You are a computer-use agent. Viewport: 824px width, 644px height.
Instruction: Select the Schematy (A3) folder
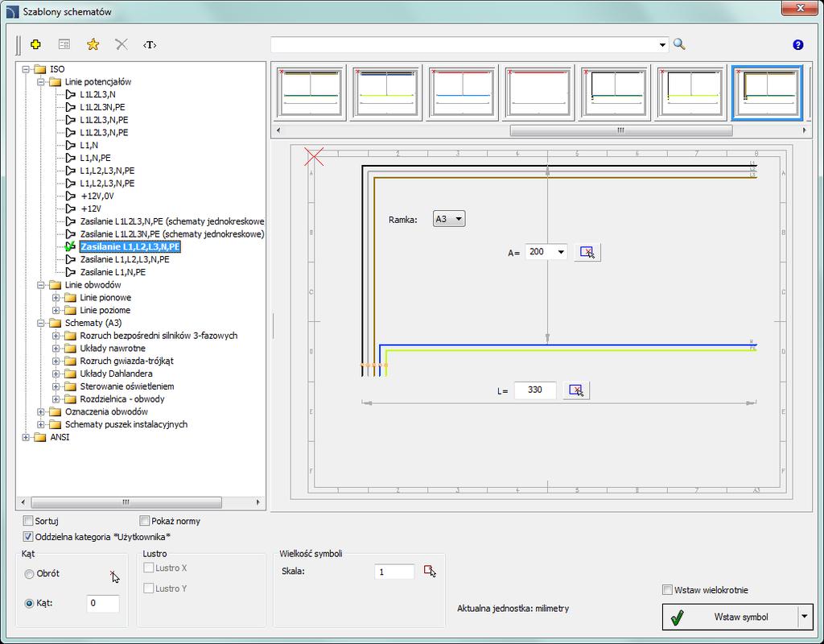(x=93, y=323)
